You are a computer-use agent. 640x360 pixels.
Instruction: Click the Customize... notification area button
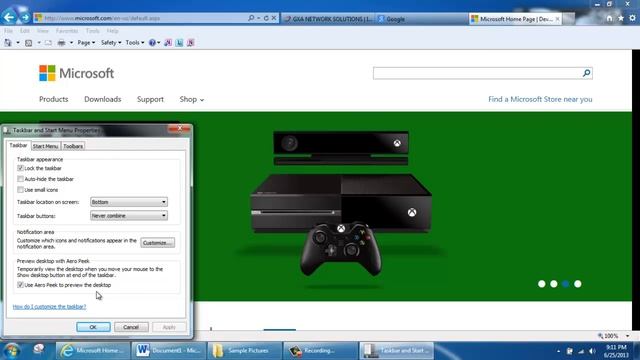[158, 243]
